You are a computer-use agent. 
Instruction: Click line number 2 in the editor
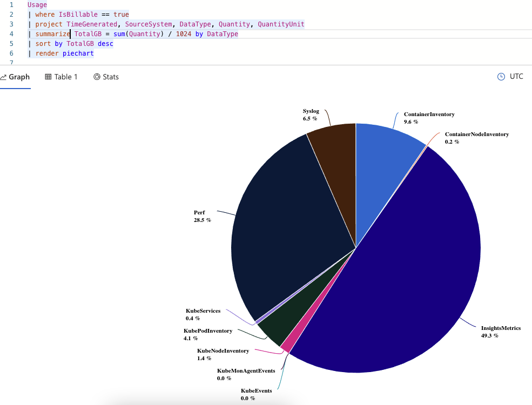pos(11,14)
